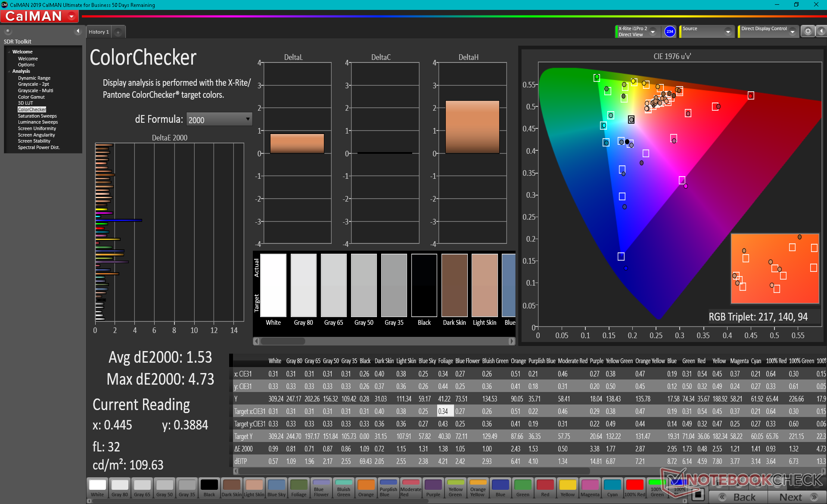Open the dE Formula 2000 dropdown
Image resolution: width=827 pixels, height=504 pixels.
coord(219,119)
